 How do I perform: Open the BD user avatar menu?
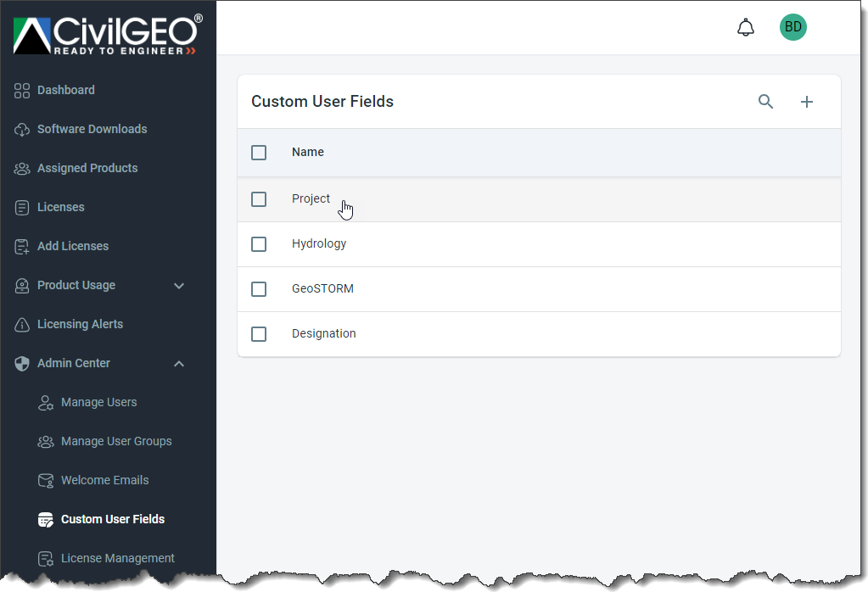pos(792,27)
